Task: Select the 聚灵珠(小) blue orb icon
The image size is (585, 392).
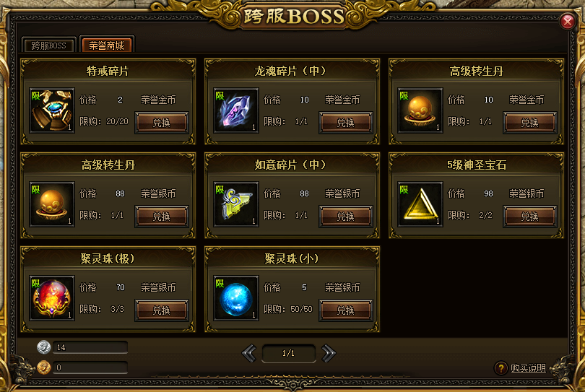Action: point(235,298)
